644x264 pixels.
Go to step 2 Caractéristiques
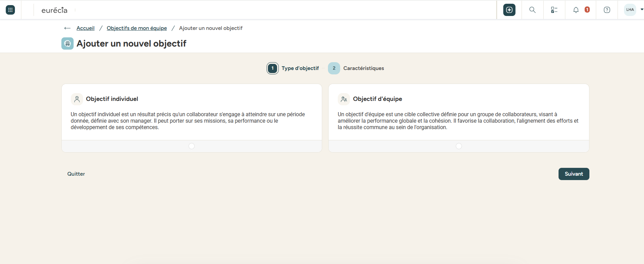click(356, 68)
